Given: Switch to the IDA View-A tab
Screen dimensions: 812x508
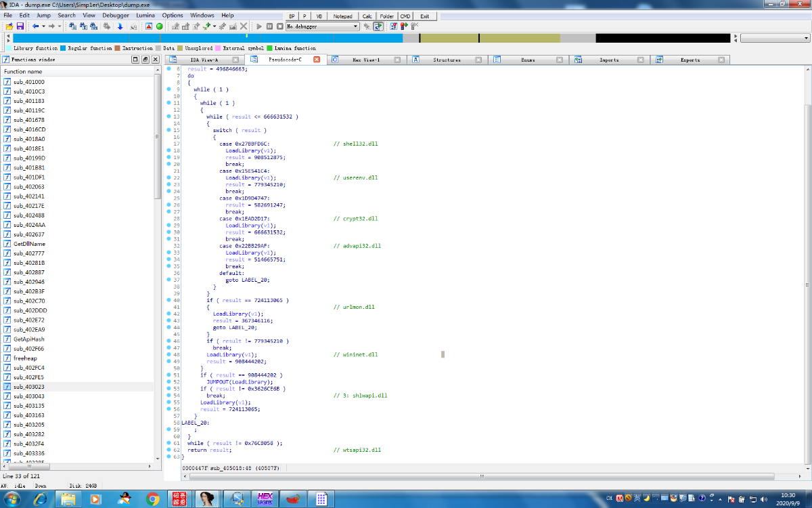Looking at the screenshot, I should (204, 60).
